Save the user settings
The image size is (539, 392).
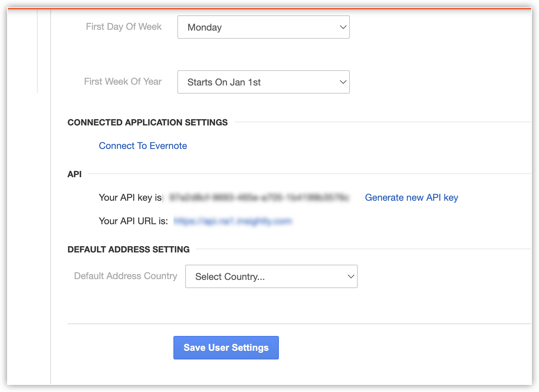226,348
